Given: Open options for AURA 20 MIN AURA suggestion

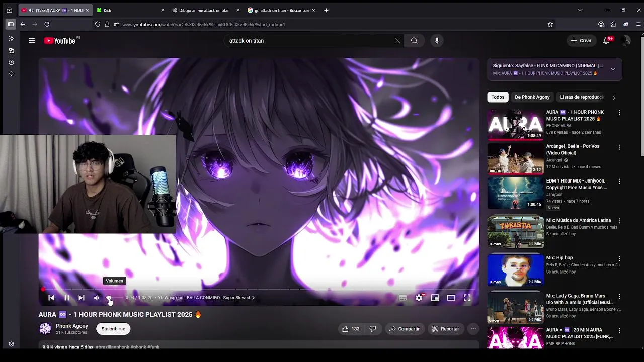Looking at the screenshot, I should coord(619,331).
